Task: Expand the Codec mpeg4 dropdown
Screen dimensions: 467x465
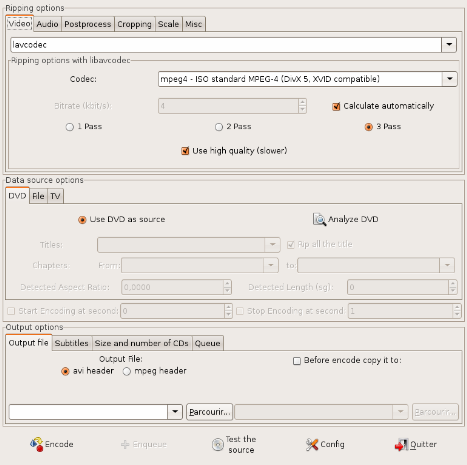Action: (450, 79)
